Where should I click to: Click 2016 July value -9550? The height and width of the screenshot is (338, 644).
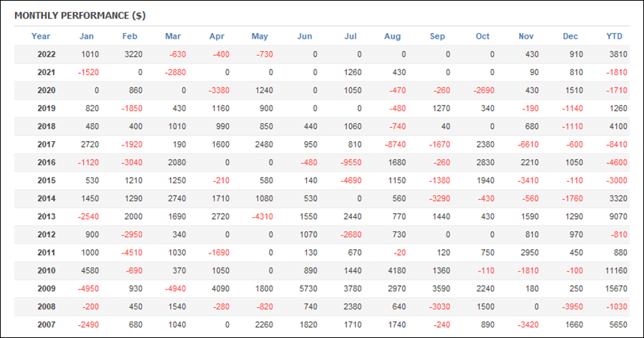pos(351,163)
